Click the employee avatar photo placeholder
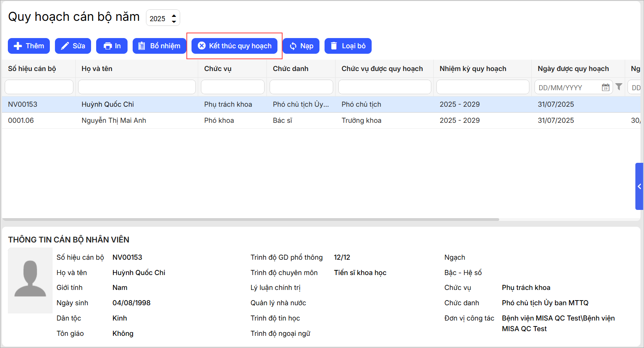Screen dimensions: 644x348 30,280
